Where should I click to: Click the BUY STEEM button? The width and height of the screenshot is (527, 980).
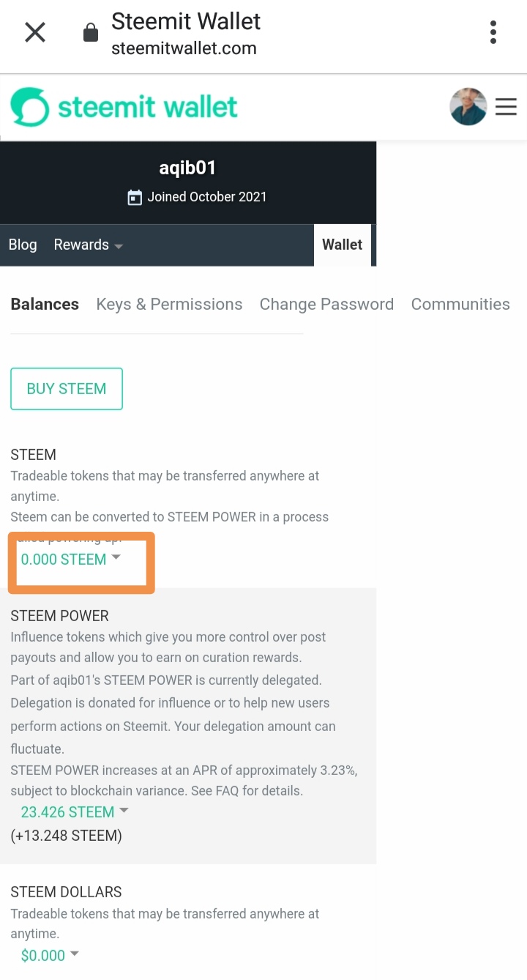click(x=67, y=389)
